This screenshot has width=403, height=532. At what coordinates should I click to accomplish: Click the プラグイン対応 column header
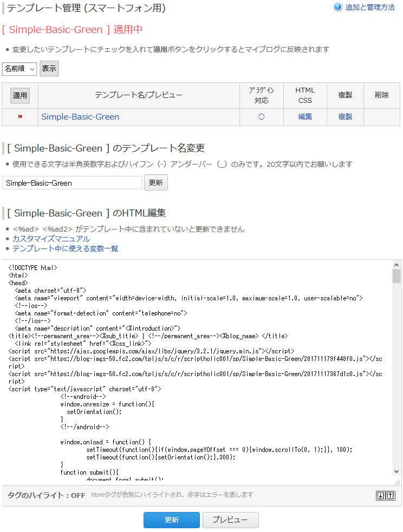(262, 95)
